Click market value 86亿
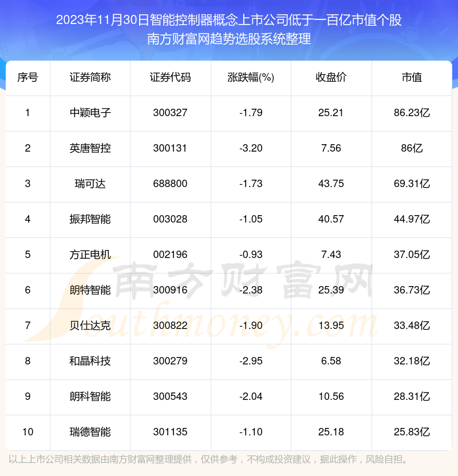The image size is (458, 476). click(x=412, y=148)
